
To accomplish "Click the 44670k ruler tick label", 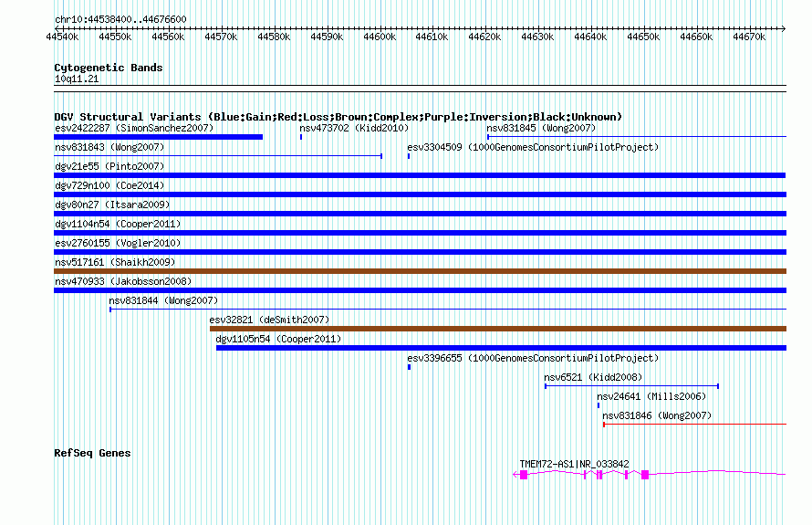I will pos(749,37).
